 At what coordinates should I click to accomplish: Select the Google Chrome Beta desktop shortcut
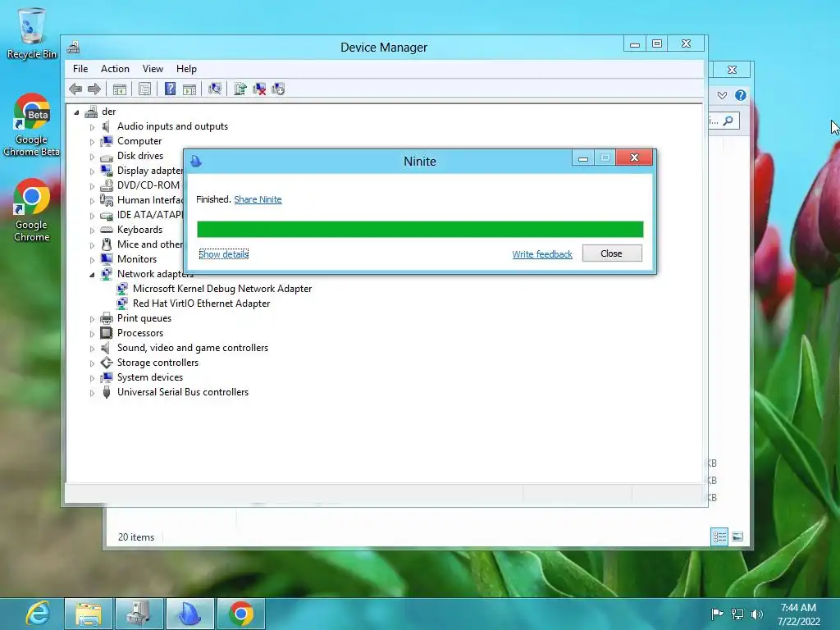(32, 126)
